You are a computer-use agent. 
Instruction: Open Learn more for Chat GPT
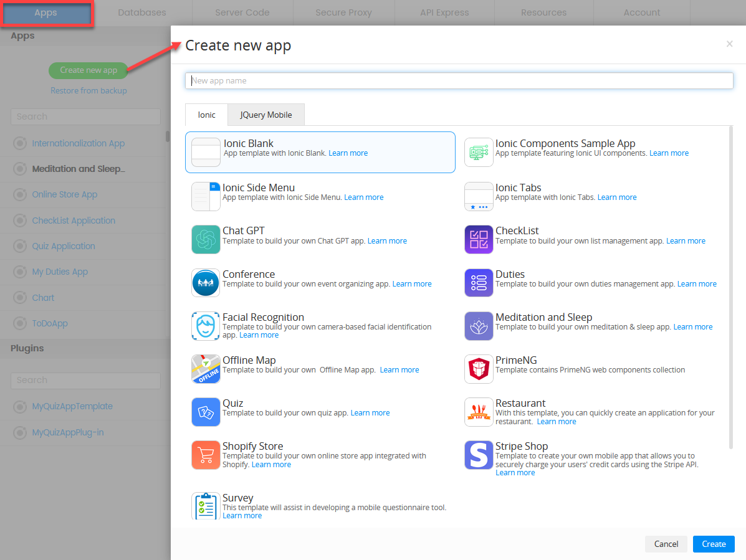pos(387,241)
